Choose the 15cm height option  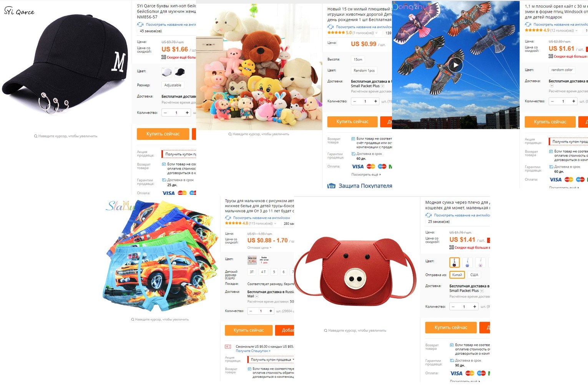coord(358,60)
